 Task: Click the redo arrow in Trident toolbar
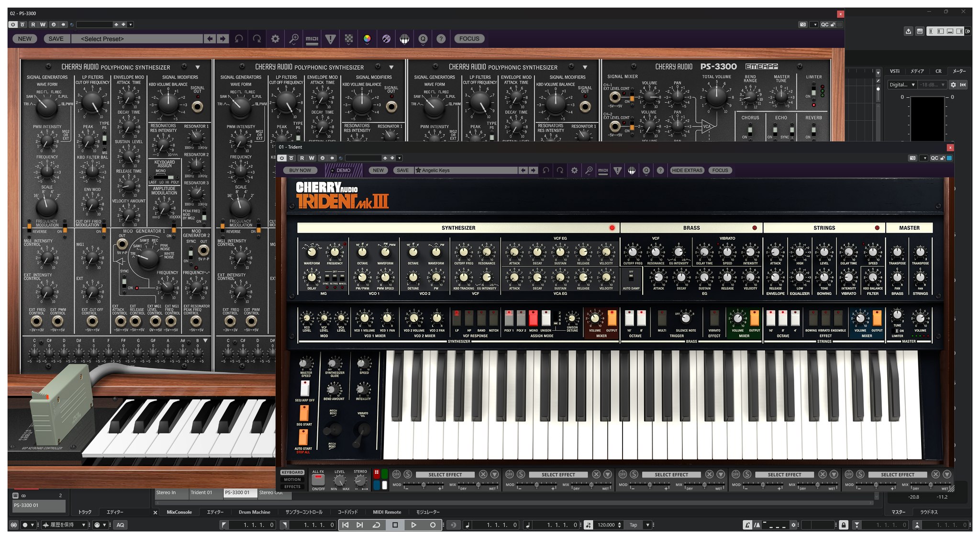click(560, 170)
